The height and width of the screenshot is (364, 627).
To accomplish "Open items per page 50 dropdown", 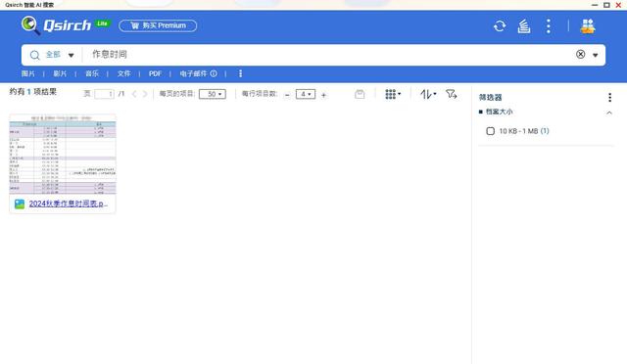I will click(213, 94).
